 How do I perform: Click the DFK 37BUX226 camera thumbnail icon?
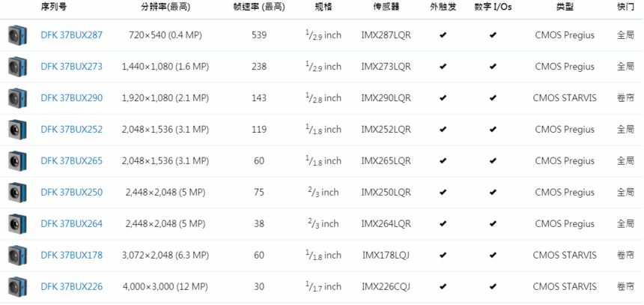[17, 286]
